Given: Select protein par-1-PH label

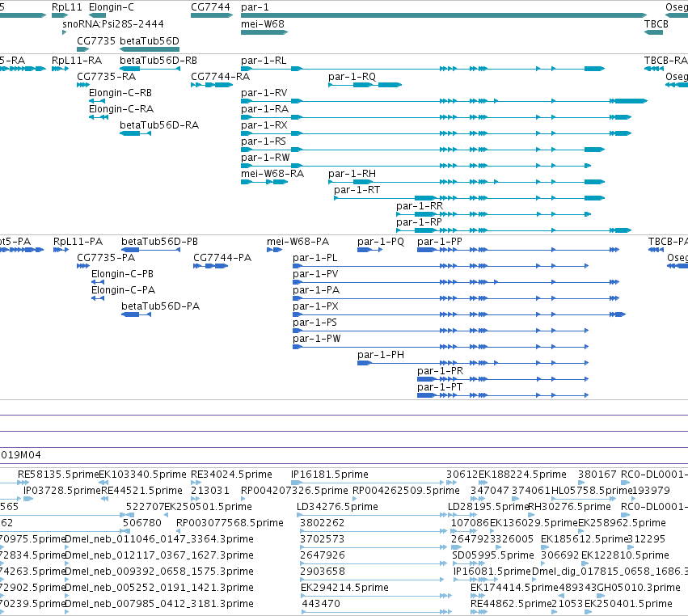Looking at the screenshot, I should [381, 355].
